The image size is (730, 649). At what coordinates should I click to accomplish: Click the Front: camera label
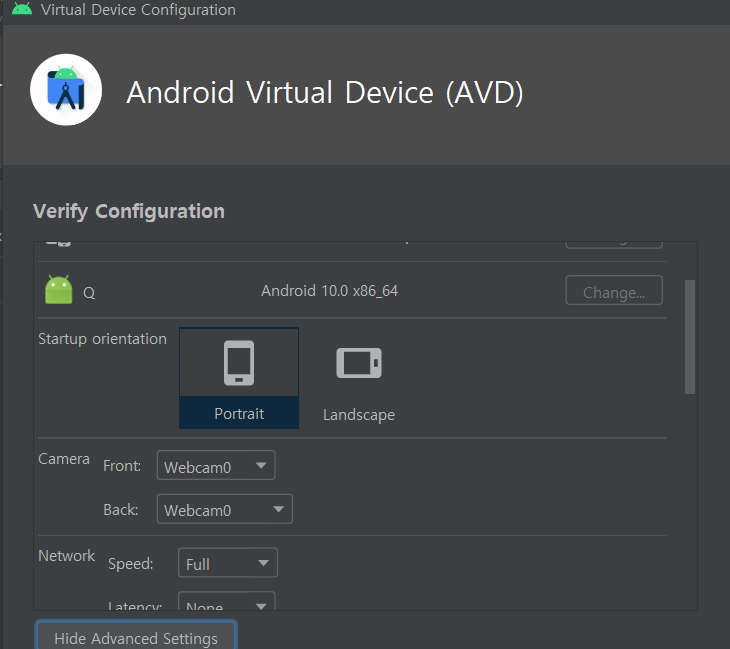click(122, 466)
